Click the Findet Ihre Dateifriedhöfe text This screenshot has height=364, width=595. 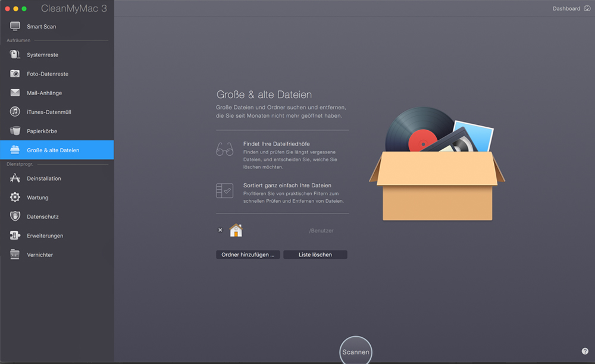276,144
